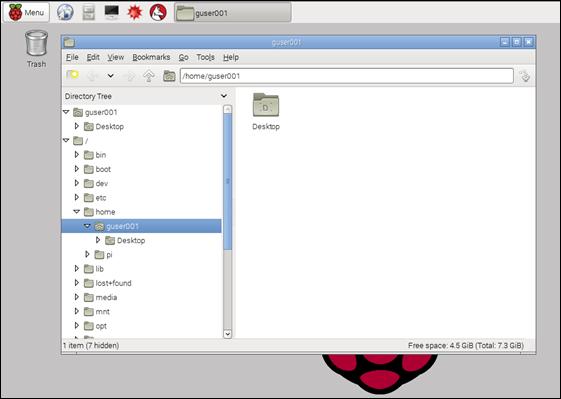Screen dimensions: 561x399
Task: Open the Trash on the desktop
Action: [36, 49]
